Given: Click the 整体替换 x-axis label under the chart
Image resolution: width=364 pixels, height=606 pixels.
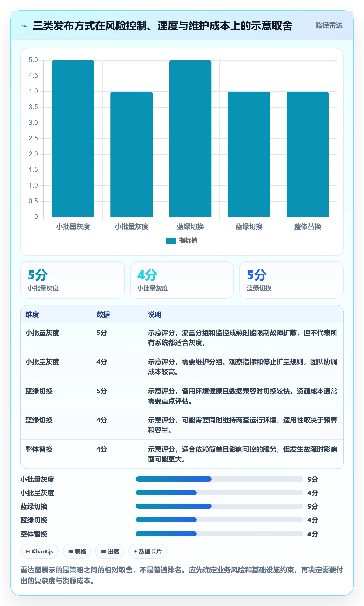Looking at the screenshot, I should [308, 227].
